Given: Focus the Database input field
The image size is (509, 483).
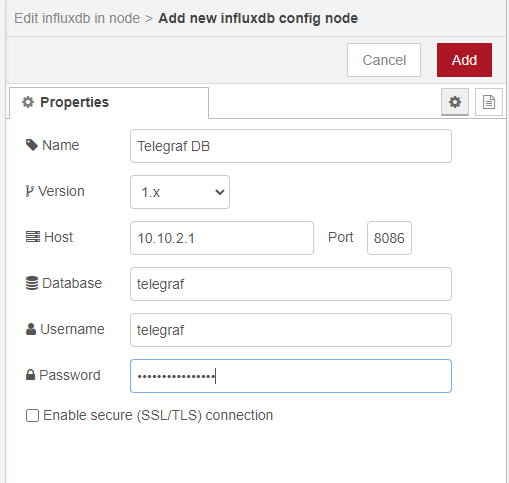Looking at the screenshot, I should coord(291,284).
